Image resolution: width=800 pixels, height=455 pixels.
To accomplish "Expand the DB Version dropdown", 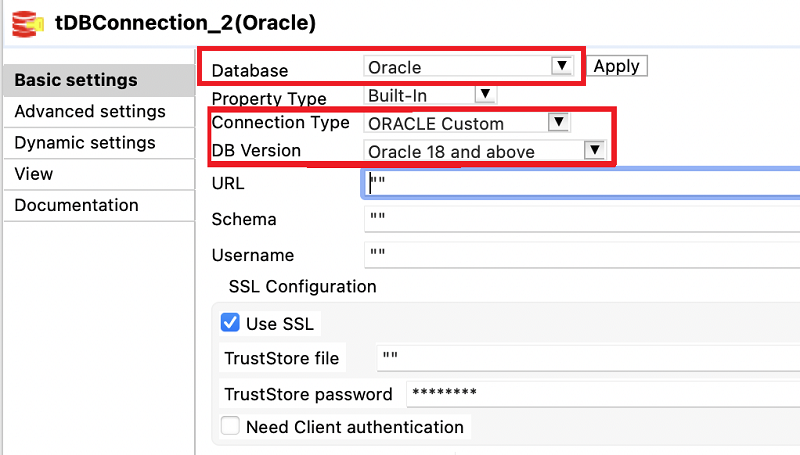I will pos(484,151).
